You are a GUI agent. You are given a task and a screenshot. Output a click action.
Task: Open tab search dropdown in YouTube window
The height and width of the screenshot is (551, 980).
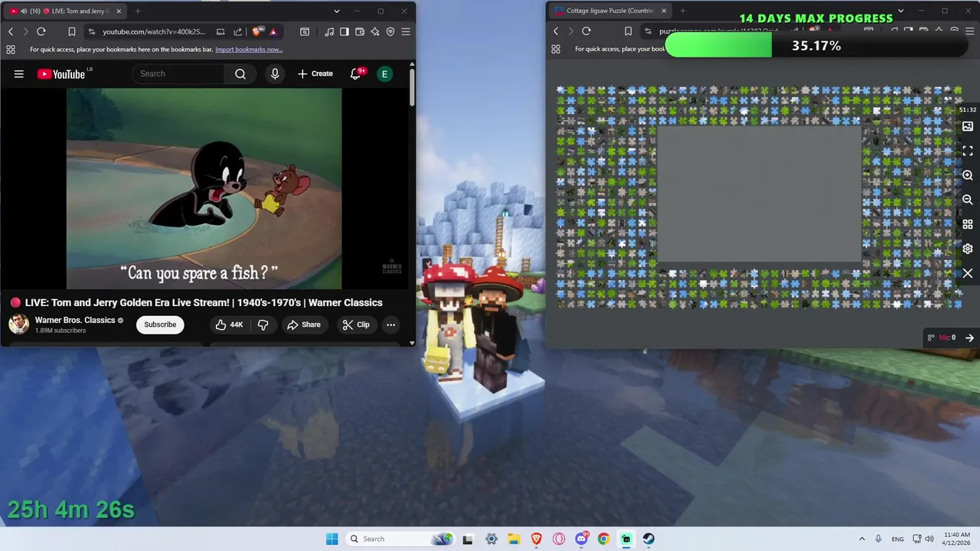pyautogui.click(x=337, y=11)
